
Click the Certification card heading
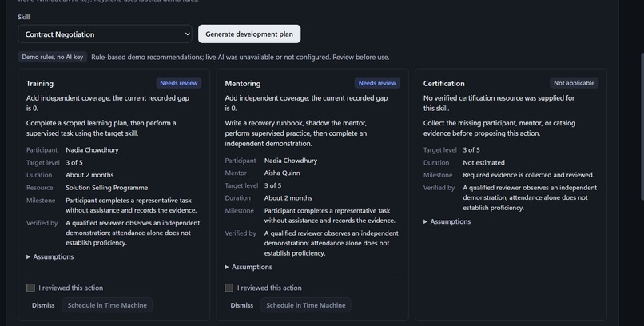click(x=444, y=83)
